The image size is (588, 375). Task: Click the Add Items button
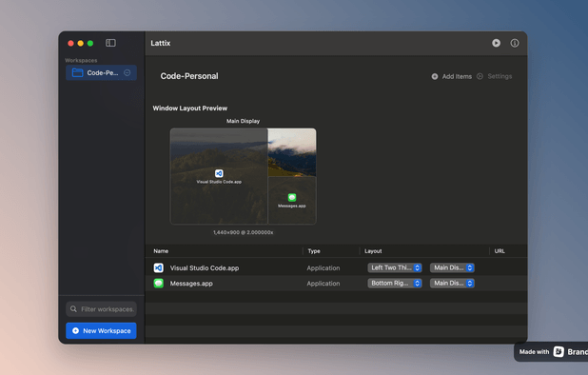pyautogui.click(x=452, y=76)
